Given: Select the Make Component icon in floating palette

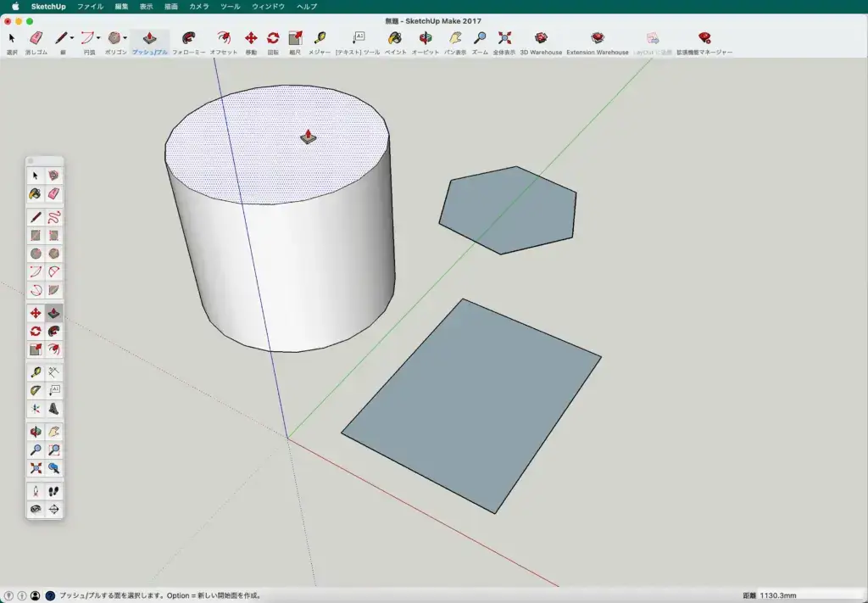Looking at the screenshot, I should point(53,176).
